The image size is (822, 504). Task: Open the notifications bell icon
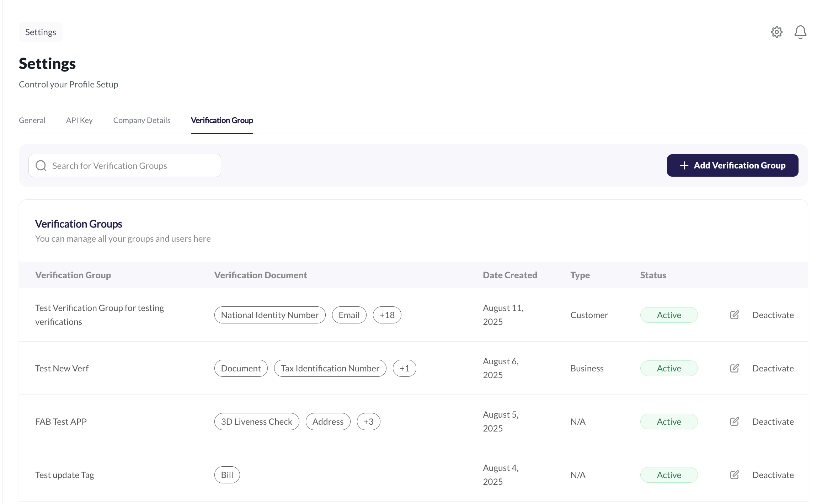(x=801, y=32)
